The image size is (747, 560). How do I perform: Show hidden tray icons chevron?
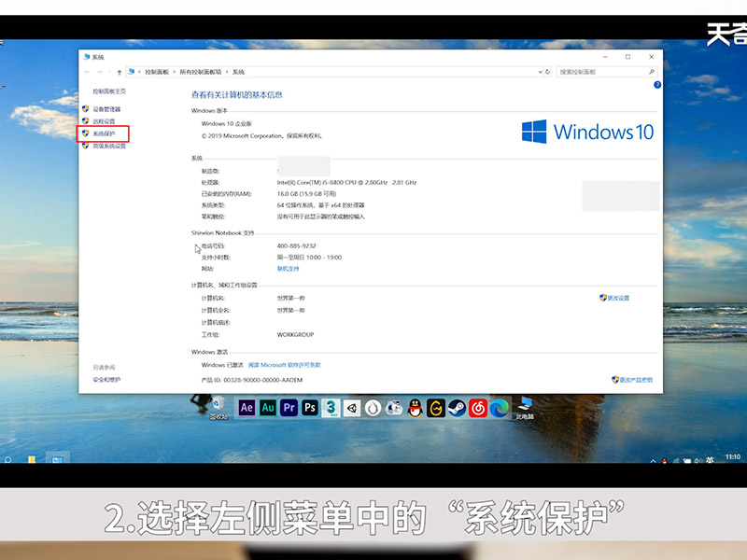tap(653, 460)
